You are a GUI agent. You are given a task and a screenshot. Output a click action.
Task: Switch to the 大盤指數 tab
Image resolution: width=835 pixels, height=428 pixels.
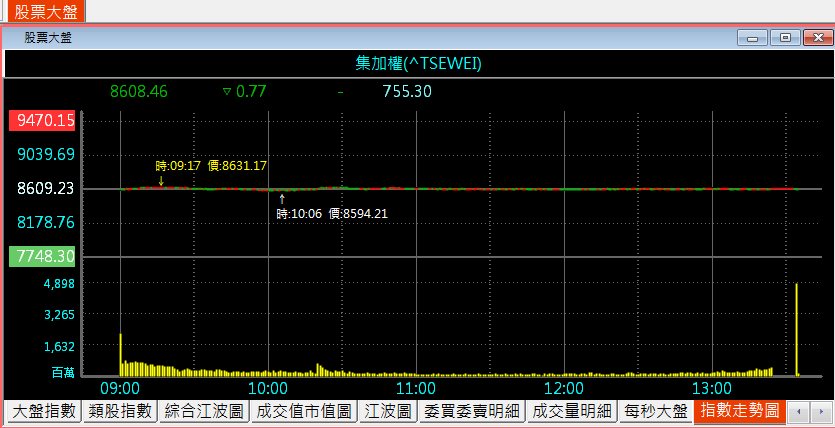[x=42, y=411]
